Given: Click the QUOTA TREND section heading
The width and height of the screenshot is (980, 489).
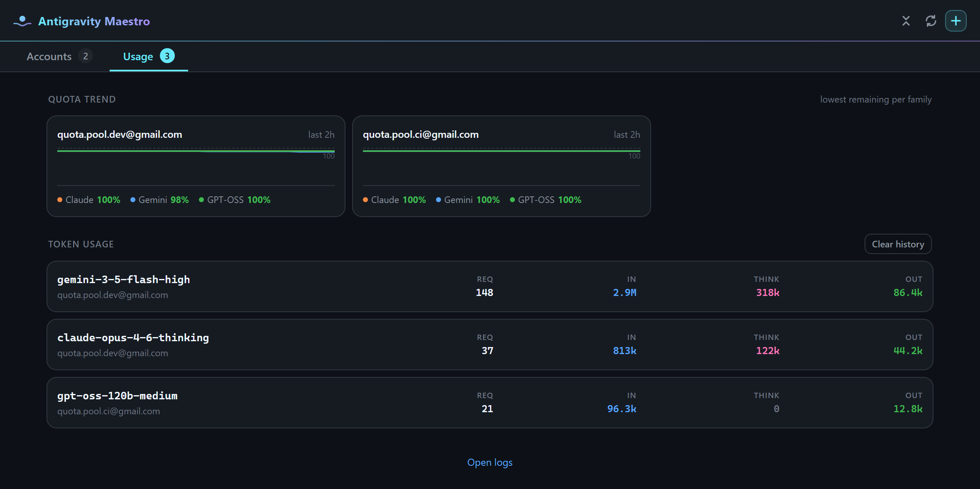Looking at the screenshot, I should coord(82,100).
